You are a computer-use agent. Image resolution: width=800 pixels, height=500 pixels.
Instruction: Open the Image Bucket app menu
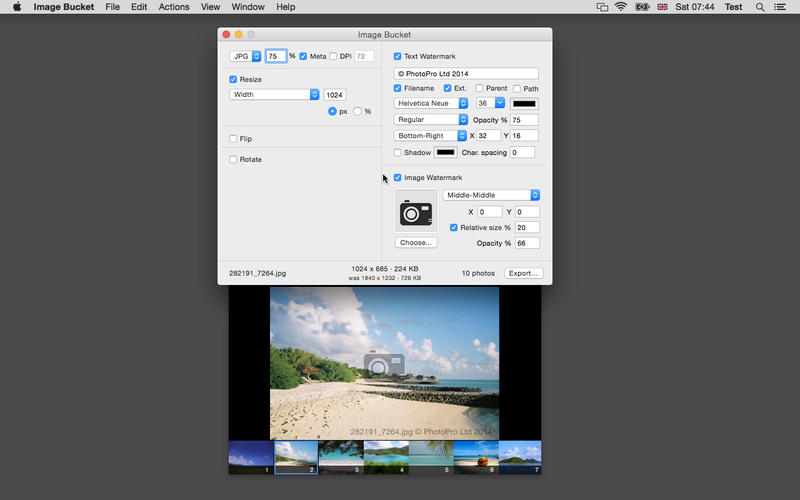[64, 7]
